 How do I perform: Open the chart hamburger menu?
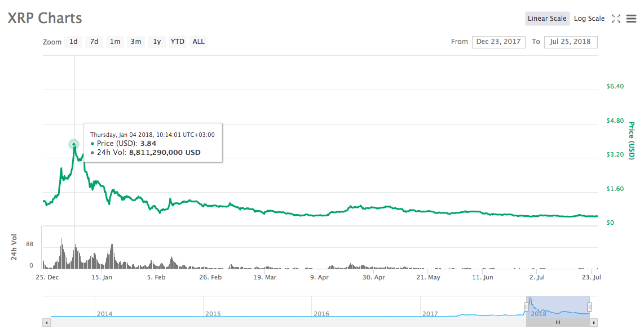(631, 18)
